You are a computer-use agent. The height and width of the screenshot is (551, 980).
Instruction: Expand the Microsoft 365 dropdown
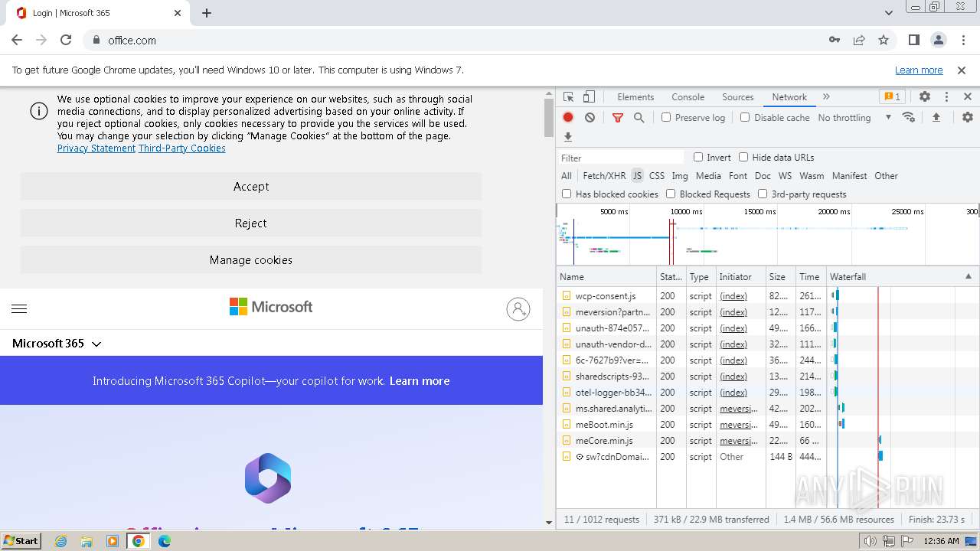click(57, 343)
